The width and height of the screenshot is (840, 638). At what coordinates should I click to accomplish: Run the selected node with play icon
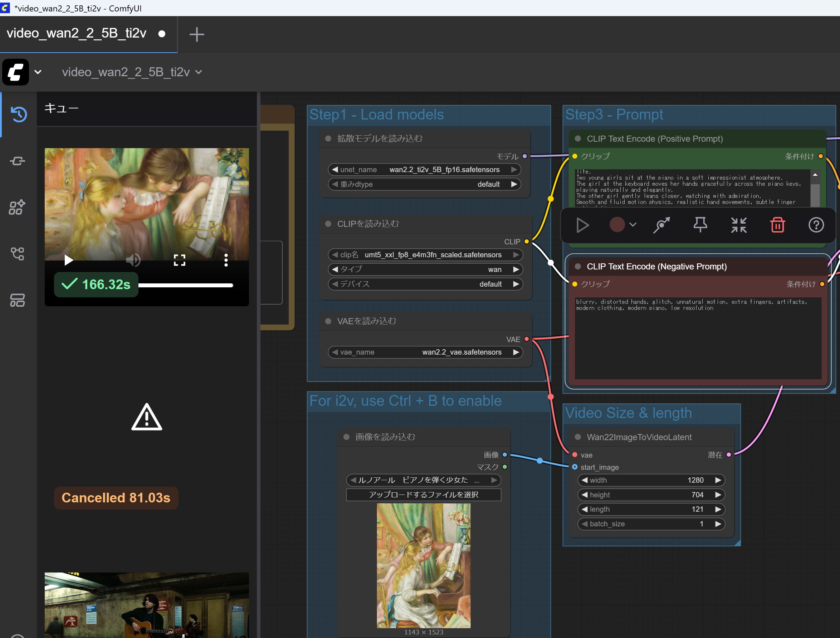coord(582,225)
